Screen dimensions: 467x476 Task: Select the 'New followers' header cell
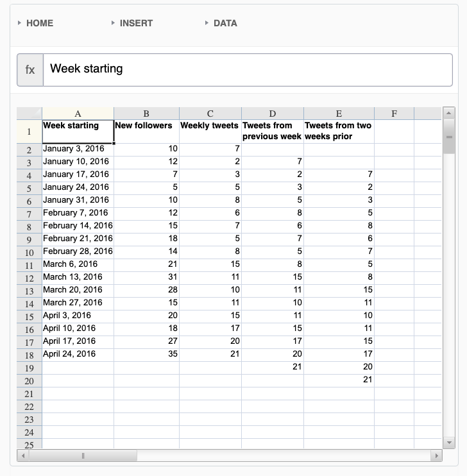coord(147,132)
